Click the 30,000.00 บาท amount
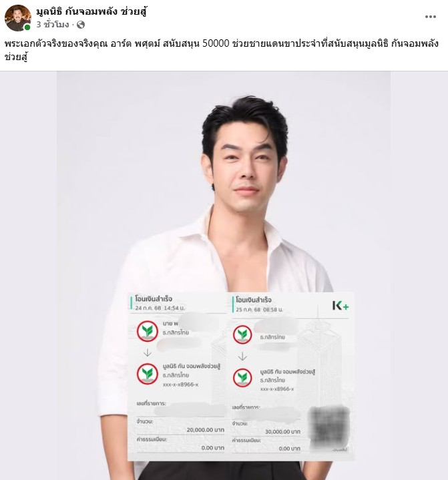448x480 pixels. [x=282, y=432]
